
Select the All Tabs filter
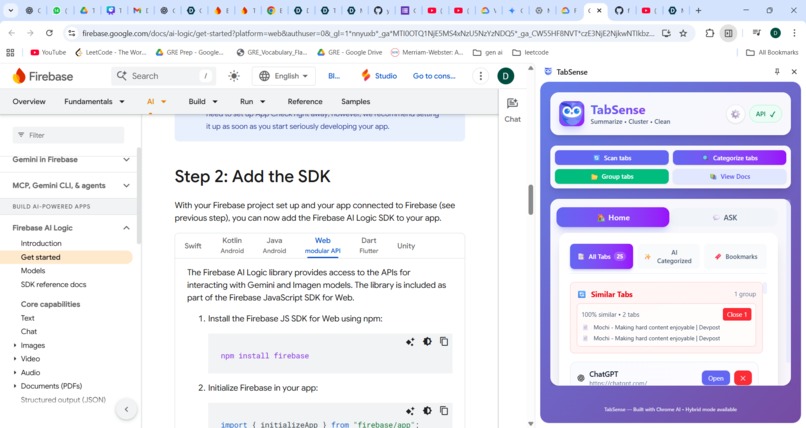tap(601, 256)
